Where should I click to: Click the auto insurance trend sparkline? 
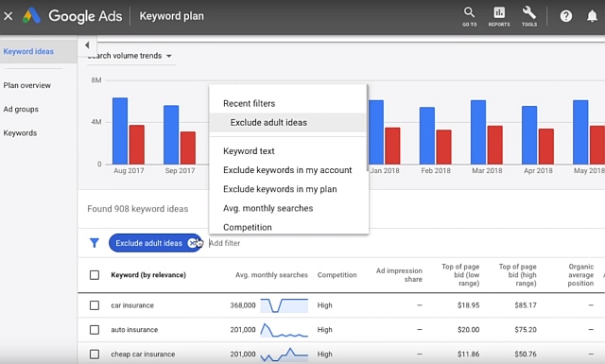pos(285,330)
